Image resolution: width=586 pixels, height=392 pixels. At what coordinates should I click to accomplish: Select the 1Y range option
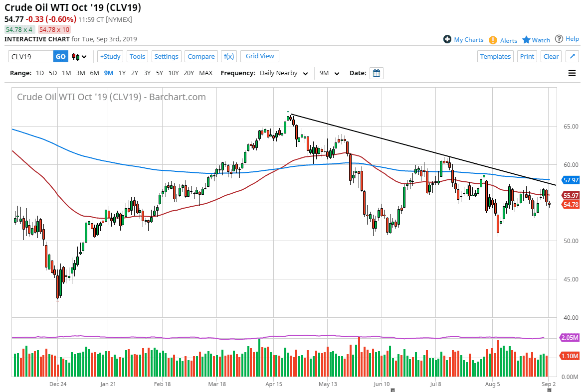click(x=122, y=73)
